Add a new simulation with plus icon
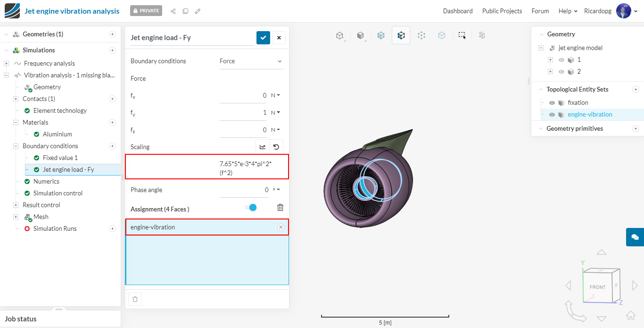This screenshot has height=328, width=644. point(112,50)
